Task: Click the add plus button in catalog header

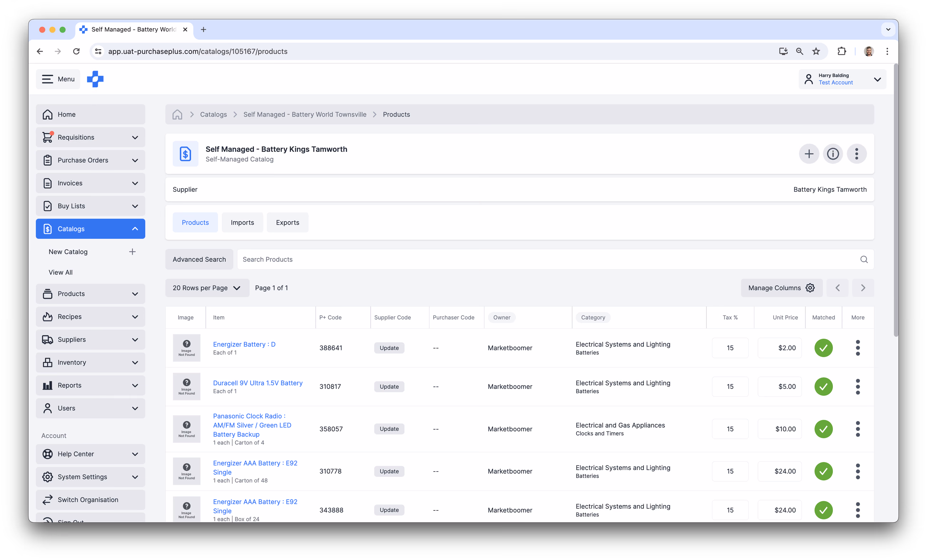Action: pos(809,154)
